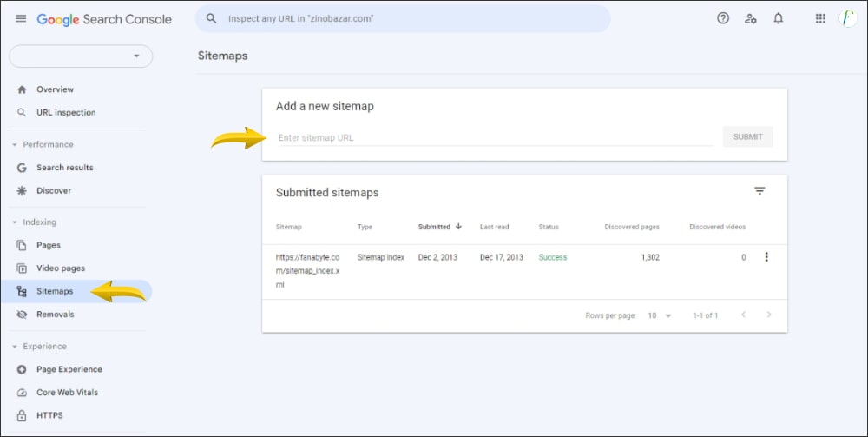Viewport: 868px width, 437px height.
Task: Click the Search results Google G icon
Action: 22,168
